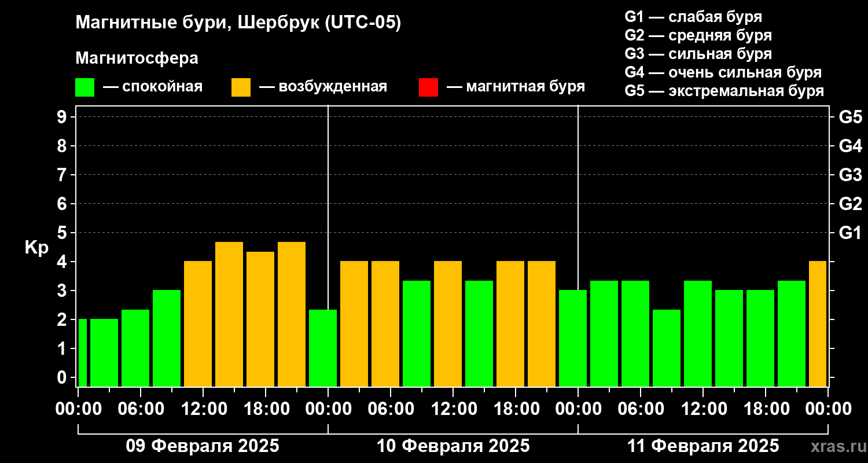Click the green 'спокойная' legend swatch
Viewport: 868px width, 463px height.
pos(84,87)
